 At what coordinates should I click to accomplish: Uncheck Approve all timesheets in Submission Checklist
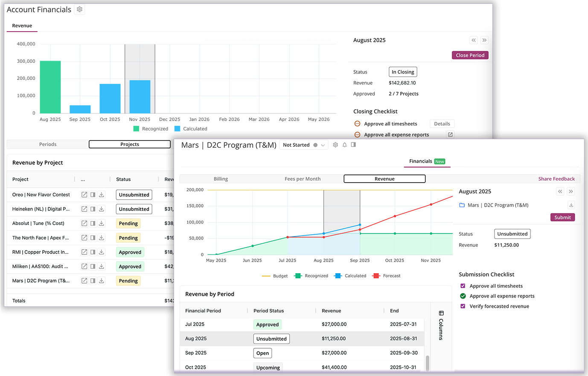[x=463, y=286]
